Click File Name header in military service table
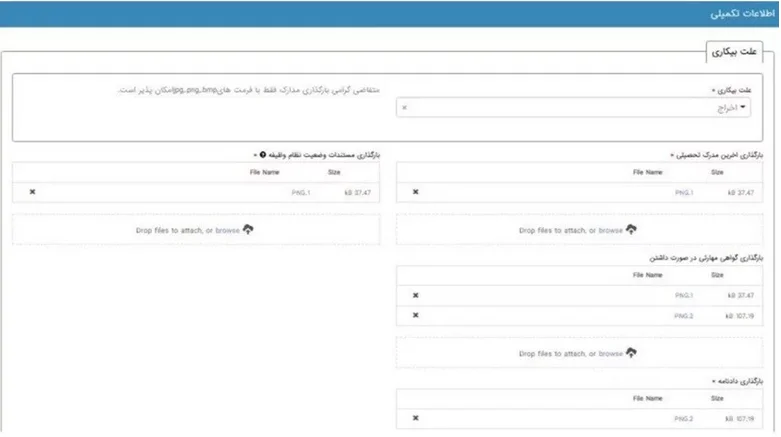The width and height of the screenshot is (781, 437). 264,172
